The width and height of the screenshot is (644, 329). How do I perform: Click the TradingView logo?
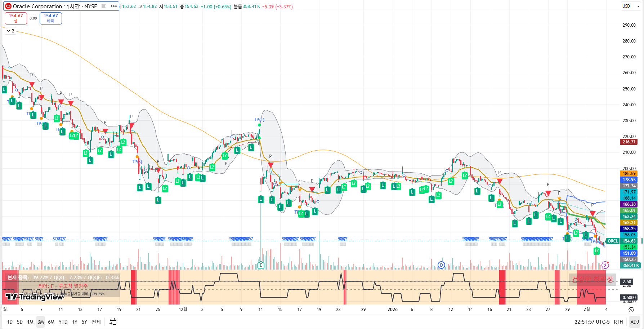35,297
